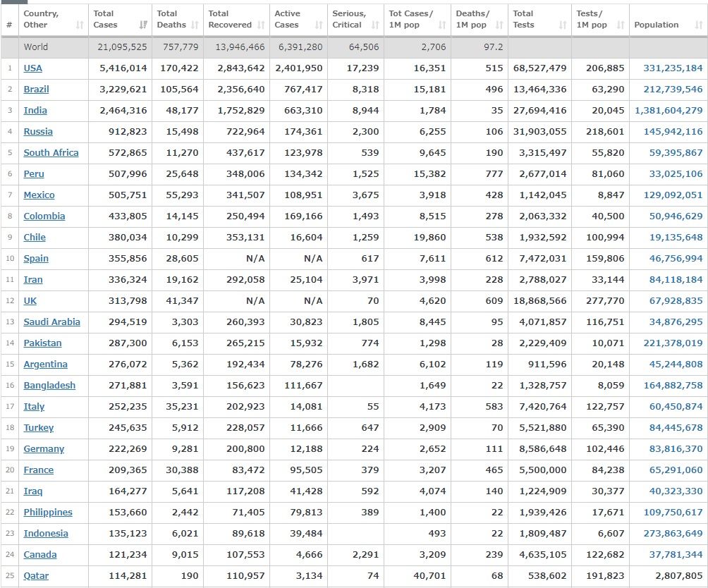This screenshot has width=708, height=588.
Task: Click sort arrows icon in Total Tests header
Action: pos(563,25)
